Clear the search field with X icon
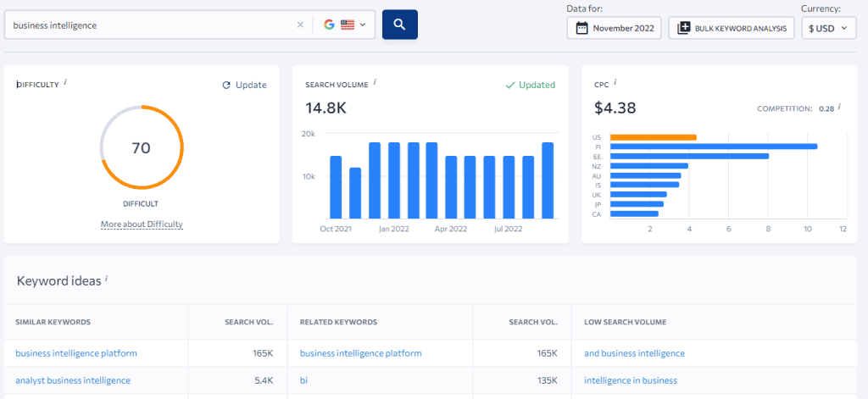868x399 pixels. pos(300,25)
